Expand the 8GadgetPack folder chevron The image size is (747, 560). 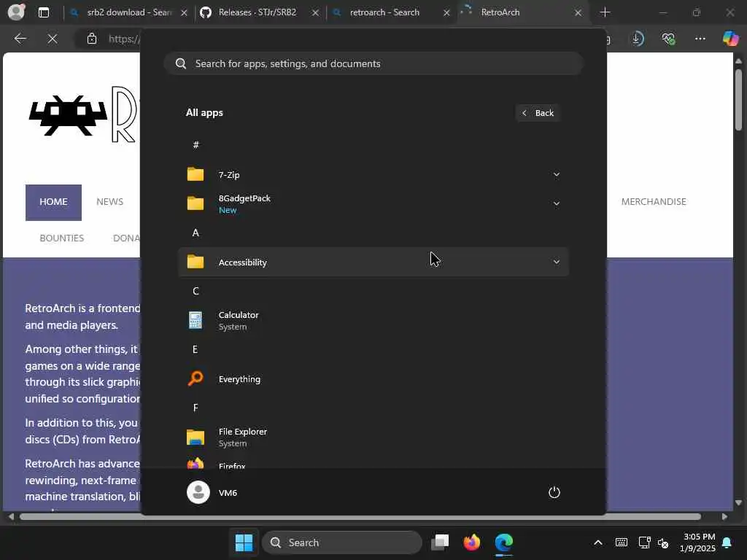556,203
